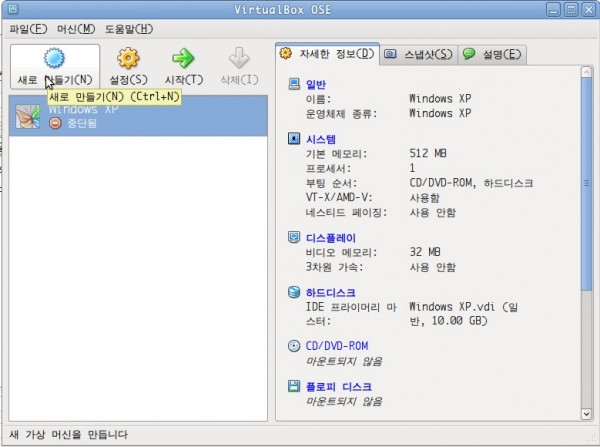Open 설정(S) settings with the gear icon
This screenshot has height=447, width=600.
click(128, 58)
